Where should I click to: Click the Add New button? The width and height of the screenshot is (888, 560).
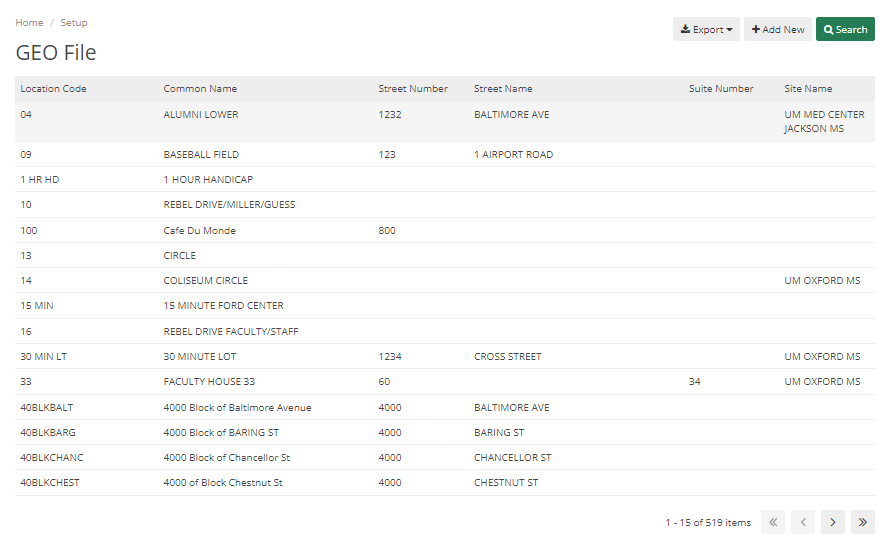pos(778,29)
